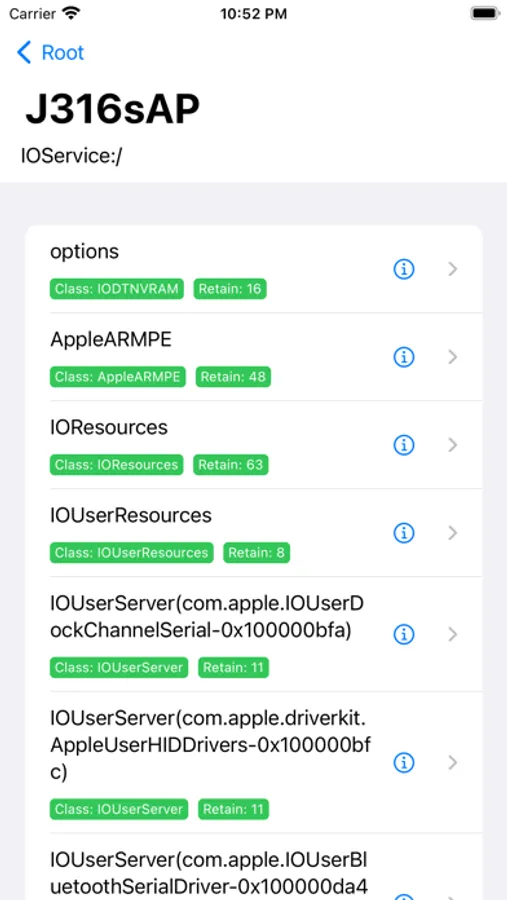
Task: Tap the J316sAP title
Action: click(113, 109)
